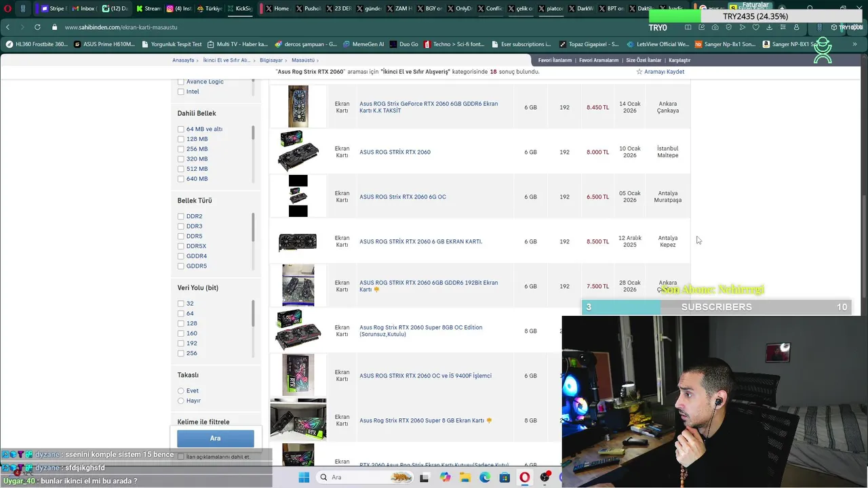Open the Favori Aramalarım menu
868x488 pixels.
point(599,60)
